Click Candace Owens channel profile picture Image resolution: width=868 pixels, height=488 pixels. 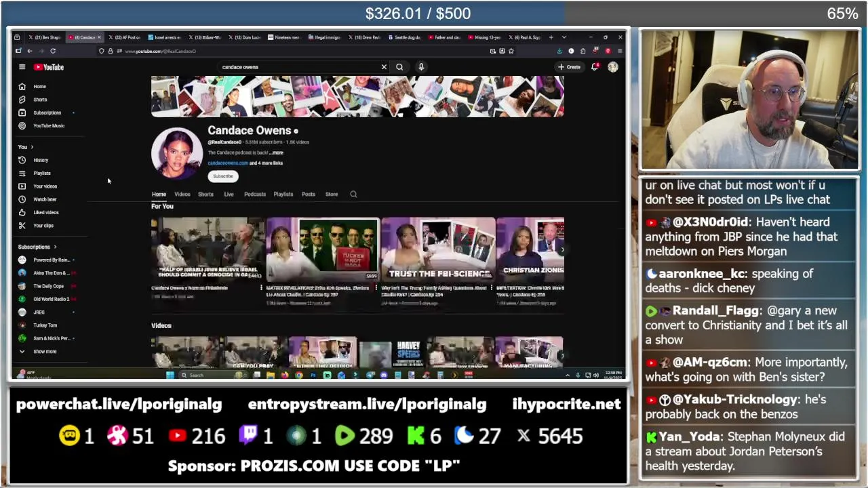click(x=177, y=153)
